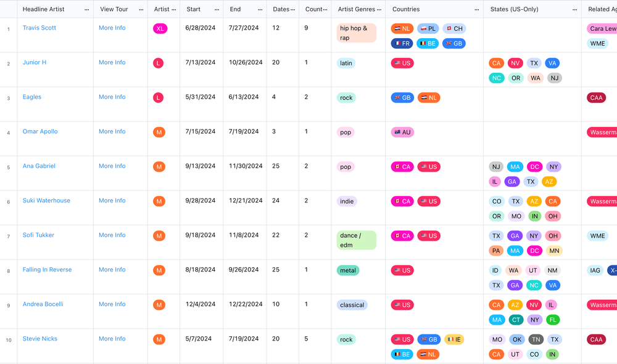Click FL state tag in Andrea Bocelli row

(x=553, y=320)
